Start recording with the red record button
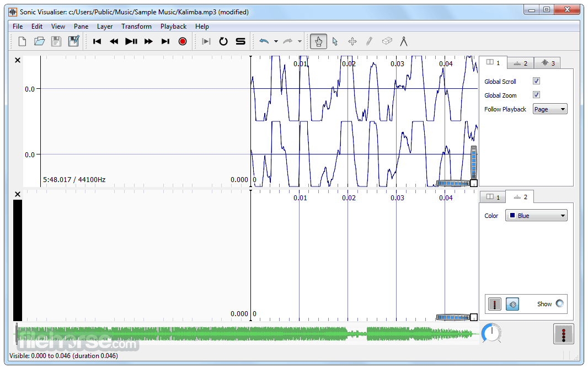 pyautogui.click(x=183, y=41)
